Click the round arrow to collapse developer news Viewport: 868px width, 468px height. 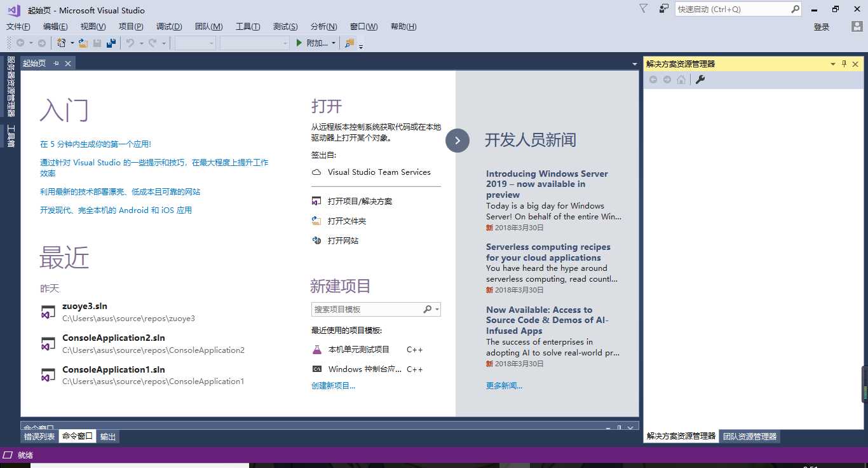click(458, 141)
